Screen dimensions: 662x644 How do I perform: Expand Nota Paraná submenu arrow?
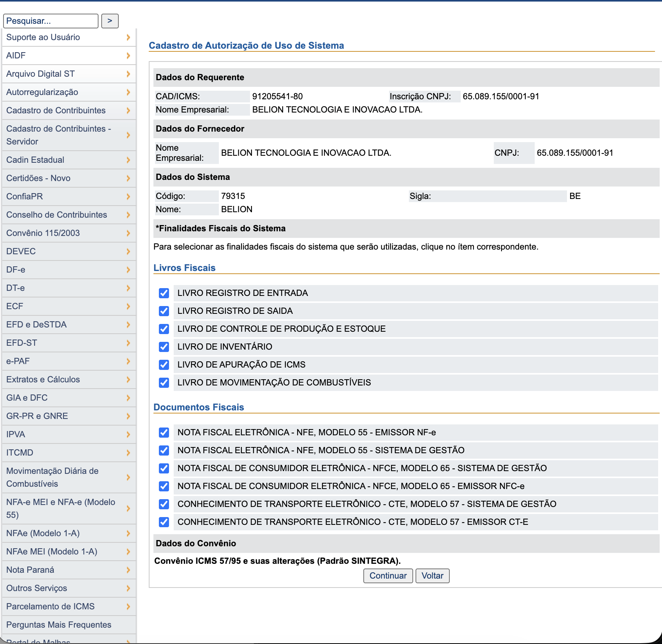pyautogui.click(x=128, y=570)
